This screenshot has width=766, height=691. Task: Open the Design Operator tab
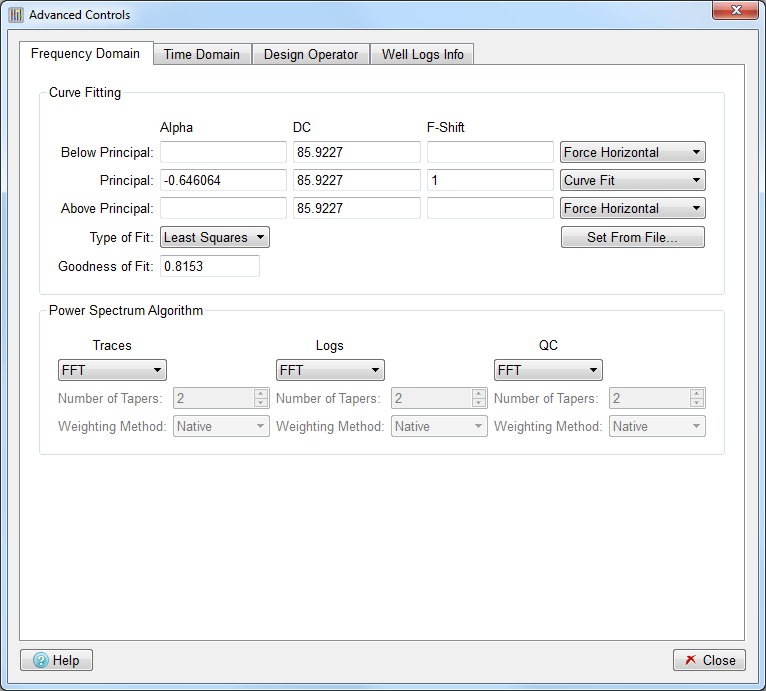(x=311, y=54)
